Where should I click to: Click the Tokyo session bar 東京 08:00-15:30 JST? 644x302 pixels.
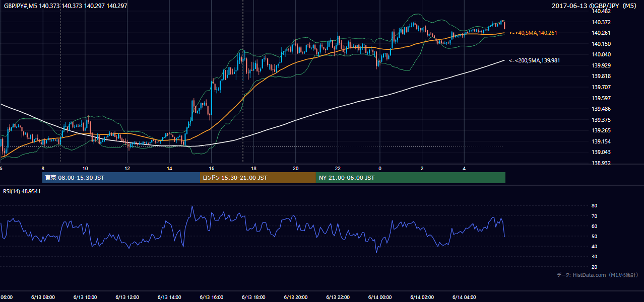[121, 178]
